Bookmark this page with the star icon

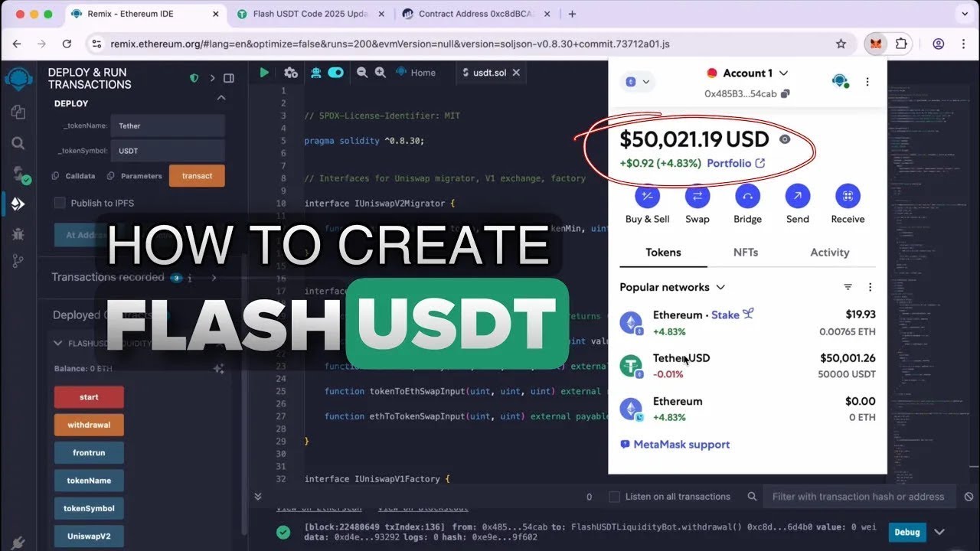click(x=841, y=44)
